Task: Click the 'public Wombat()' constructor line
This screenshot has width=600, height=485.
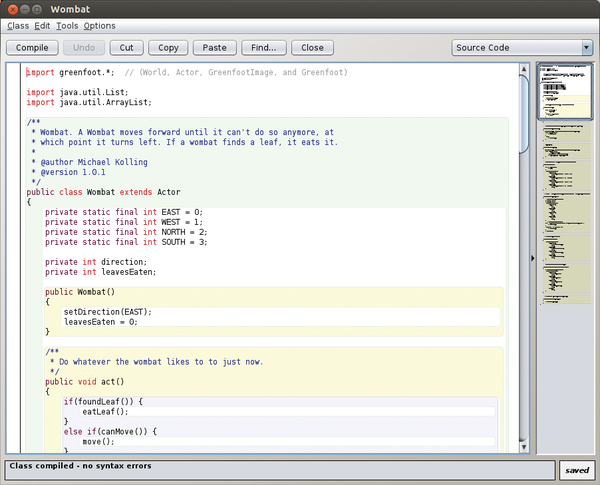Action: point(80,292)
